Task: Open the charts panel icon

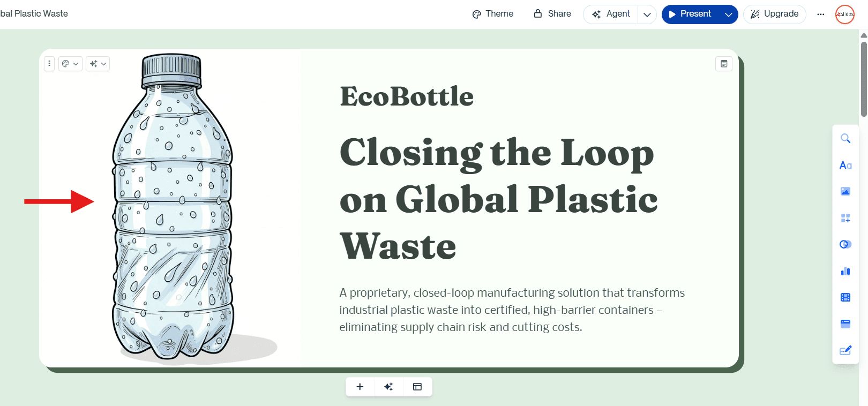Action: pos(845,271)
